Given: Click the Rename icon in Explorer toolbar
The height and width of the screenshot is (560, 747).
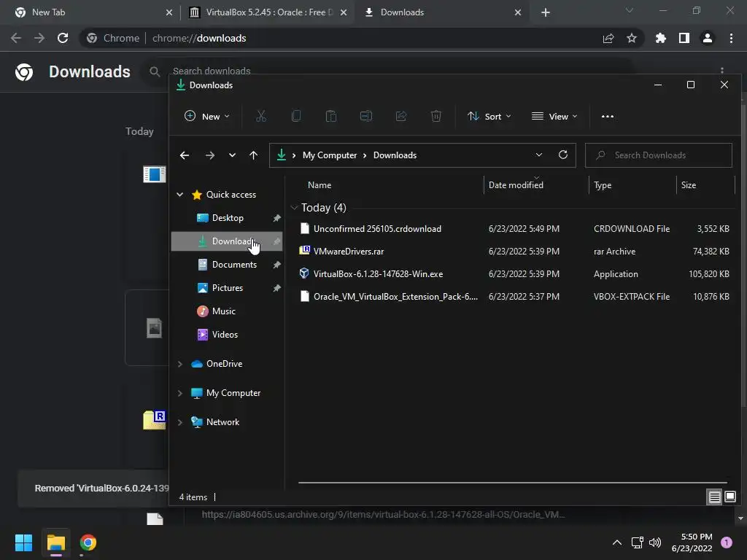Looking at the screenshot, I should (x=366, y=116).
